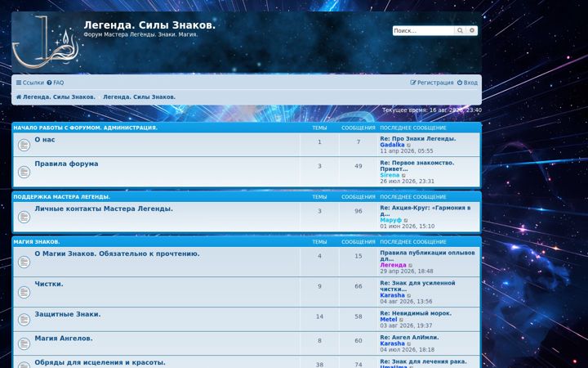
Task: Click forum icon beside 'Правила форума'
Action: 24,172
